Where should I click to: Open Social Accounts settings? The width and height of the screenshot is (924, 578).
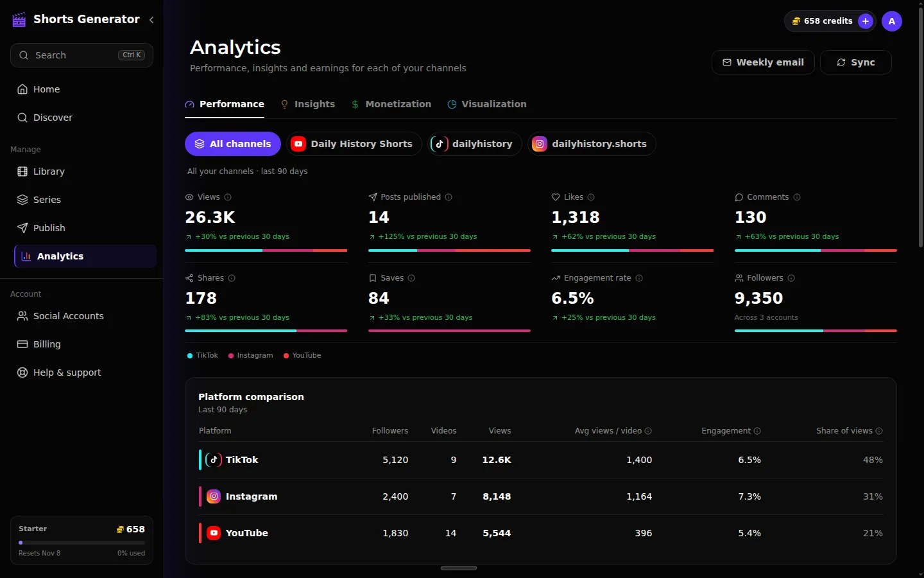pos(81,316)
